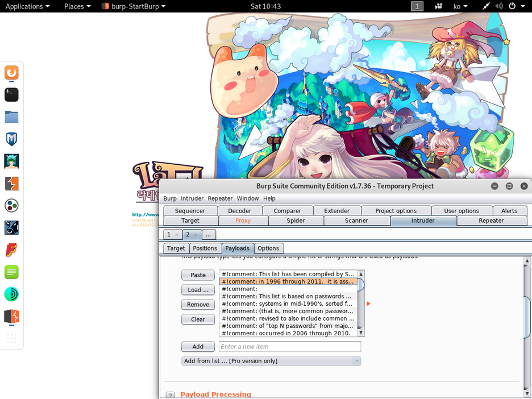Open new Intruder tab with '...'

pyautogui.click(x=209, y=235)
